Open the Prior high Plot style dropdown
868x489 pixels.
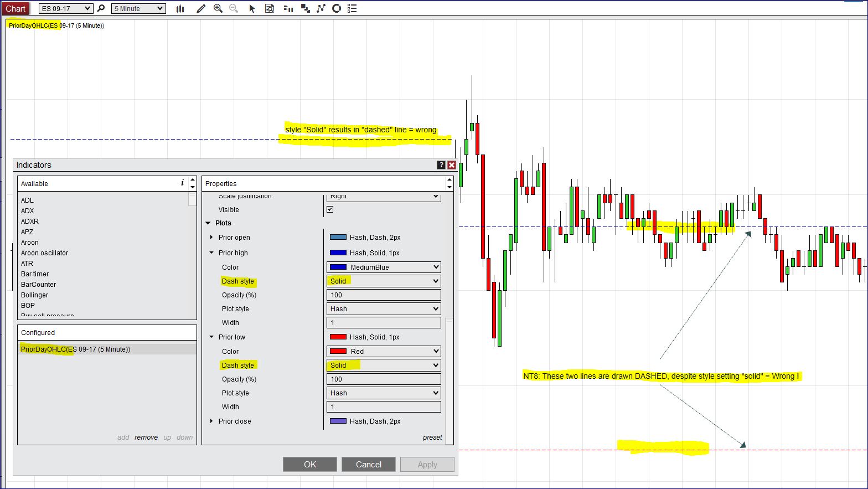384,308
